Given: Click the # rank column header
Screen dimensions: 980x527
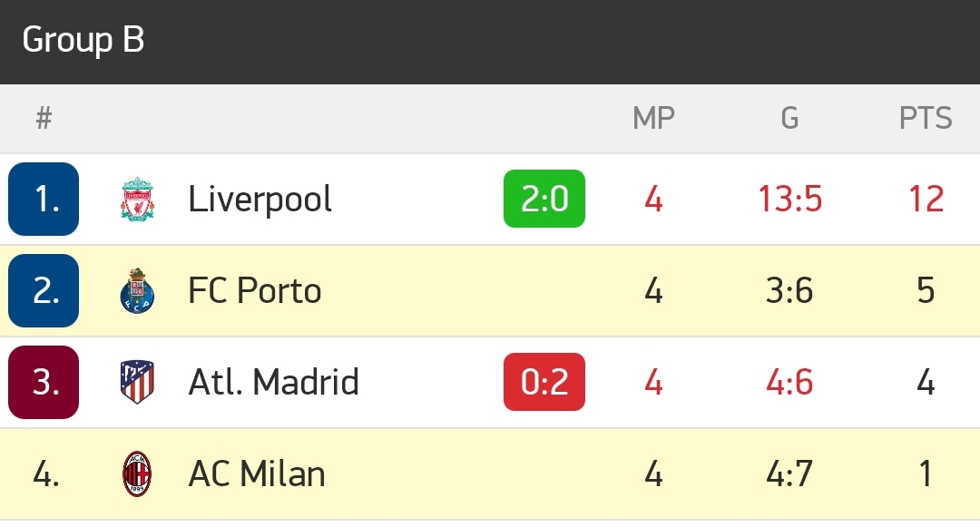Looking at the screenshot, I should 44,118.
